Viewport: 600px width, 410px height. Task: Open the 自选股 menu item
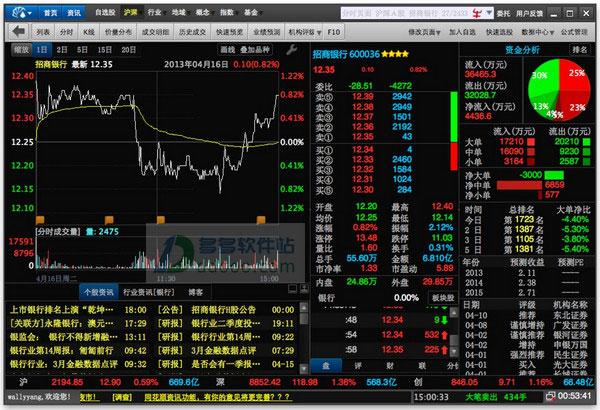coord(105,13)
